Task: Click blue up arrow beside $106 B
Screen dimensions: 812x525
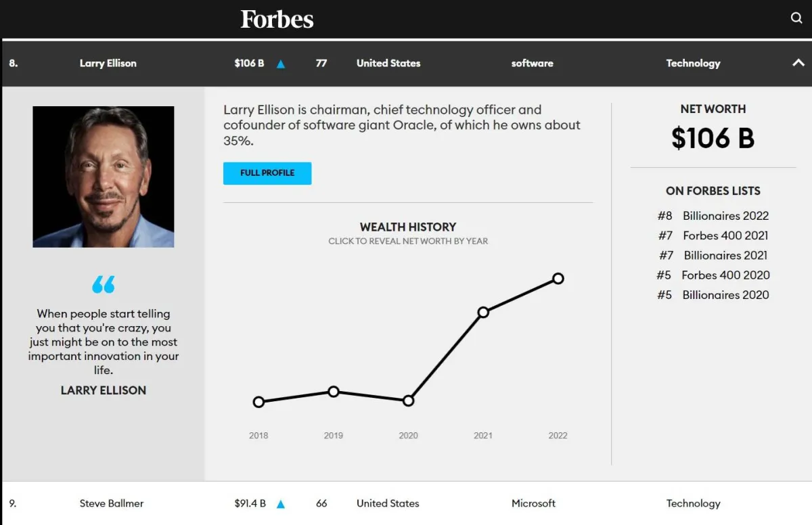Action: (281, 64)
